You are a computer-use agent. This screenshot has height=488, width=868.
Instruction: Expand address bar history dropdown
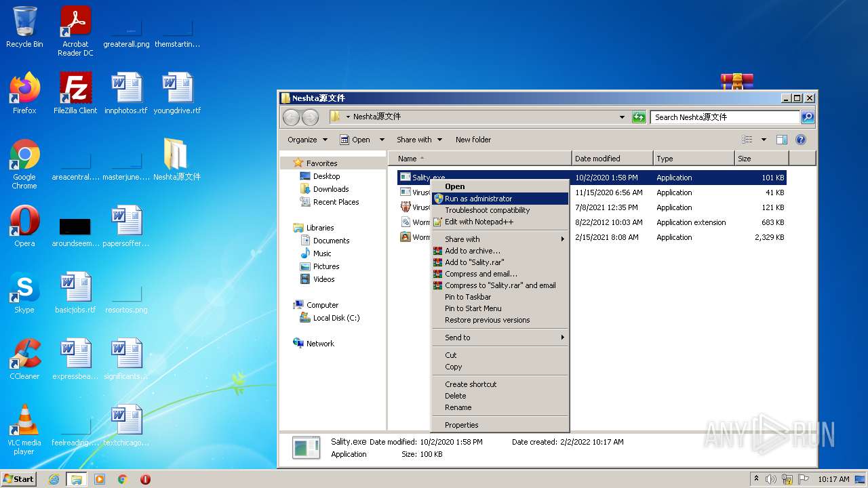pyautogui.click(x=622, y=117)
